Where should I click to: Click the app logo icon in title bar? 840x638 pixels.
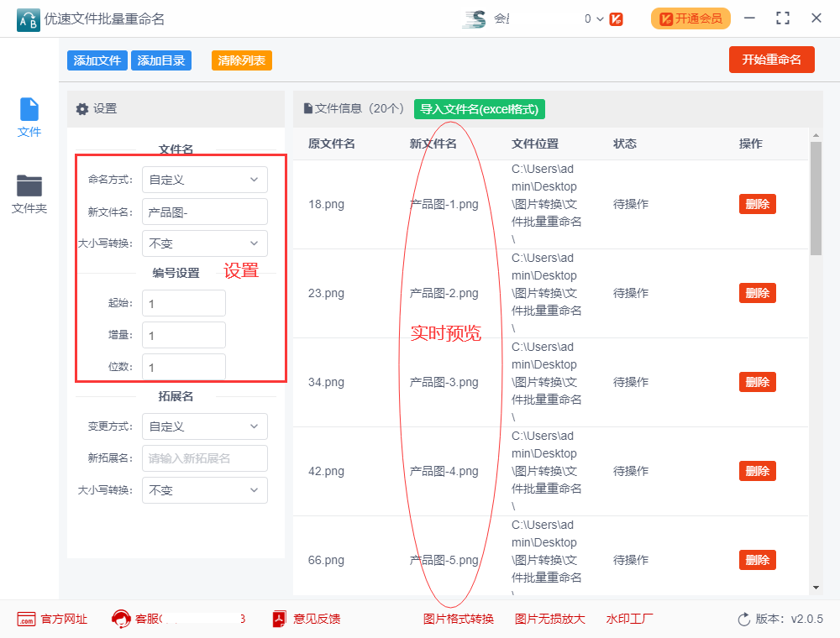click(x=28, y=20)
